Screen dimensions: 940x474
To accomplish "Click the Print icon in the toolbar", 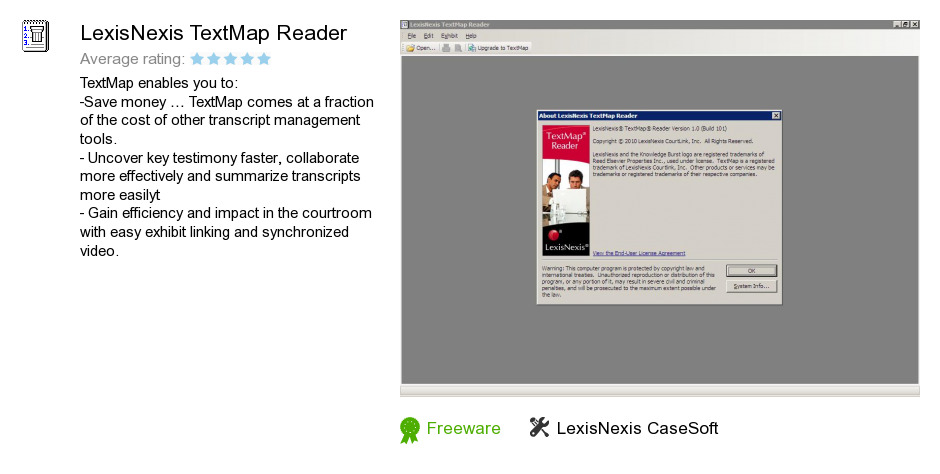I will pyautogui.click(x=446, y=48).
